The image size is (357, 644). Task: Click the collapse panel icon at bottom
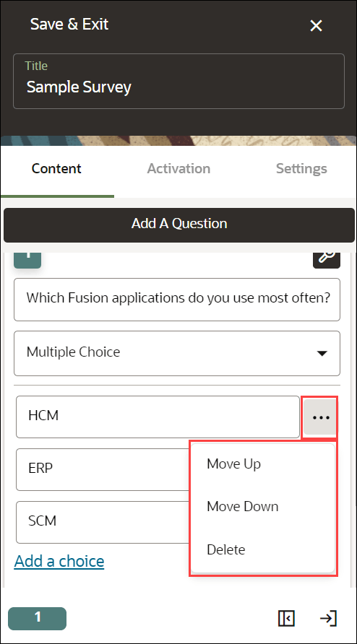coord(286,618)
